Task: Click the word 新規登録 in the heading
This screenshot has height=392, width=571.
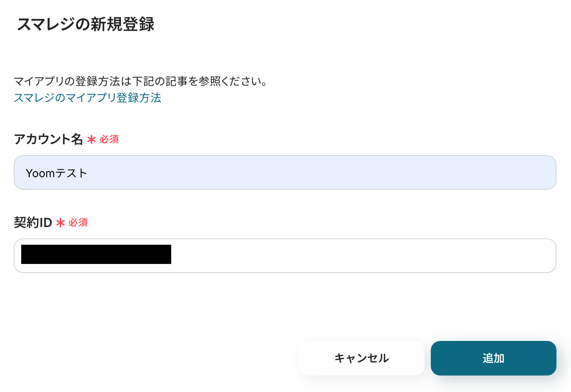Action: tap(123, 24)
